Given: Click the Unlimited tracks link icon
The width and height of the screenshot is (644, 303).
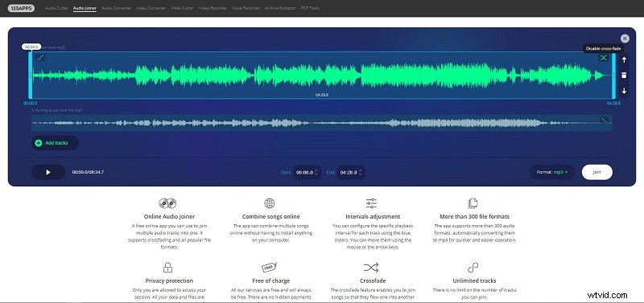Looking at the screenshot, I should [x=473, y=268].
